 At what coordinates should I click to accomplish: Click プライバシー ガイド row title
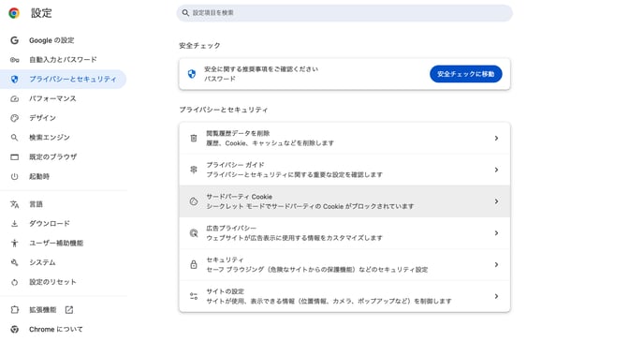235,165
